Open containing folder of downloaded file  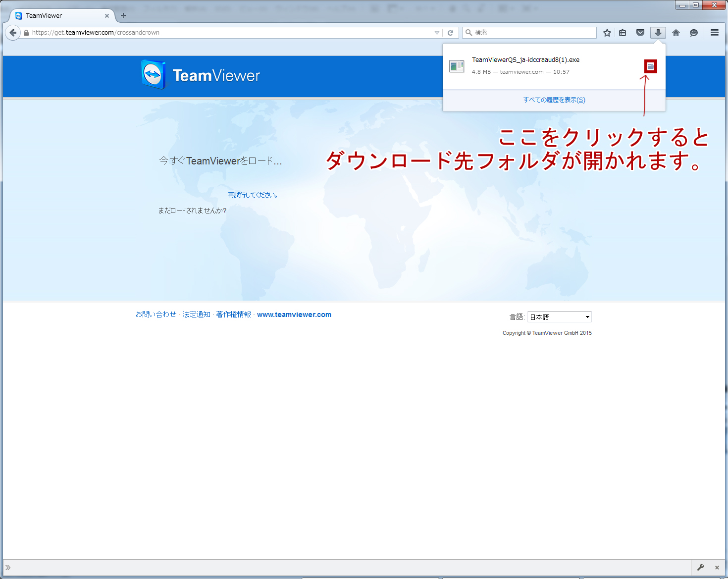point(651,66)
